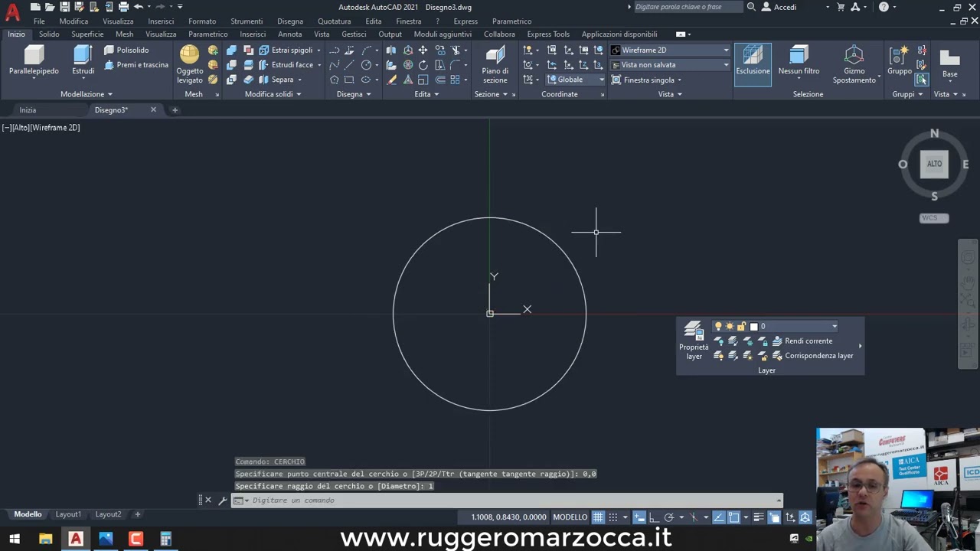
Task: Click the command line input field
Action: pos(509,500)
